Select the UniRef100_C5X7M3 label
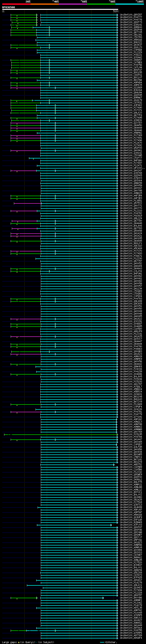This screenshot has width=146, height=644. coord(131,37)
